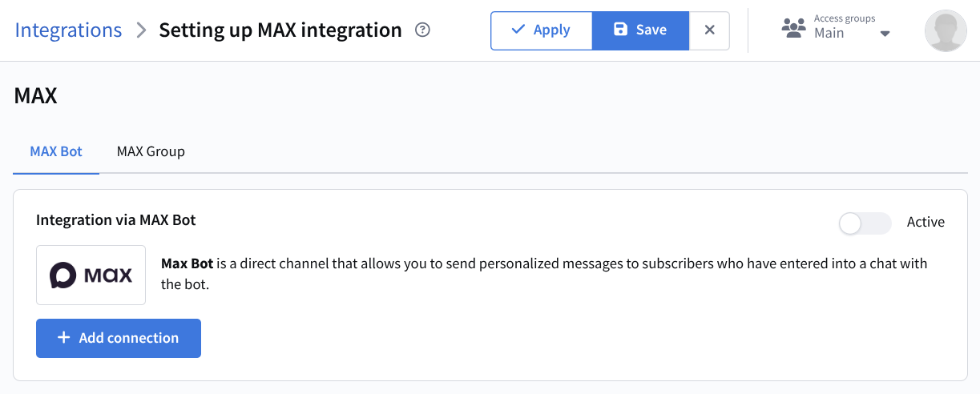This screenshot has height=394, width=980.
Task: Switch to the MAX Group tab
Action: pos(151,151)
